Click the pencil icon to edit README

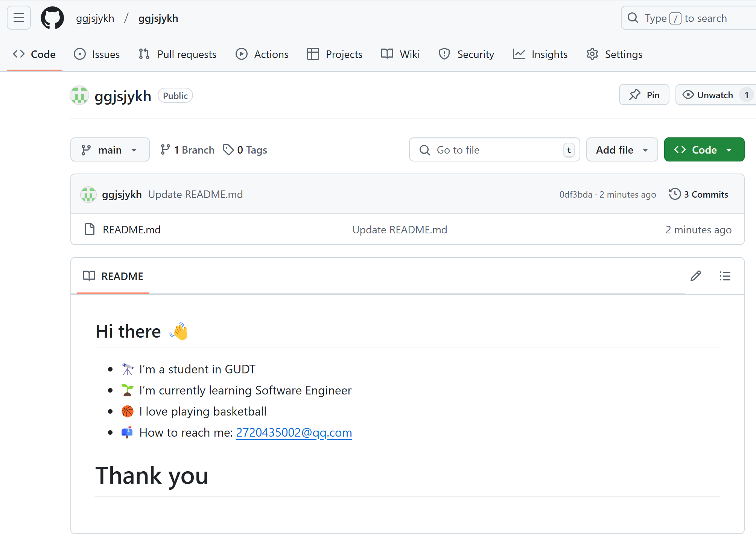tap(696, 276)
